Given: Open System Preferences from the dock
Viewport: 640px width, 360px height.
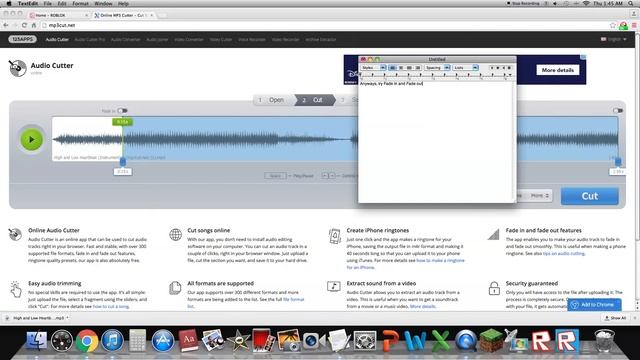Looking at the screenshot, I should point(364,340).
